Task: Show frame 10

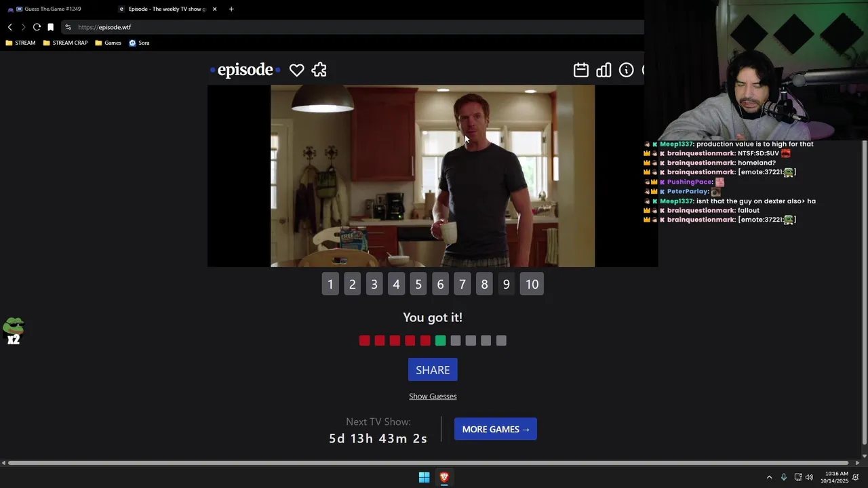Action: point(532,285)
